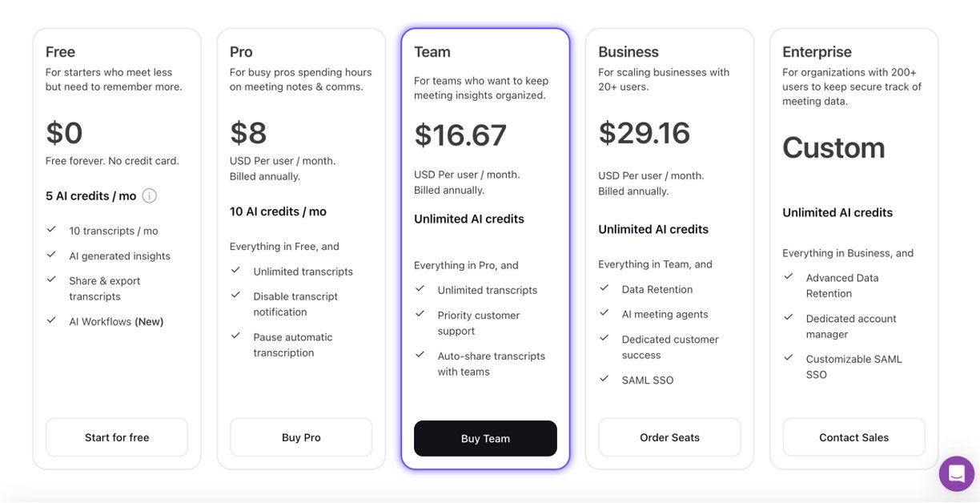
Task: Click checkmark next to 10 transcripts / mo
Action: coord(51,230)
